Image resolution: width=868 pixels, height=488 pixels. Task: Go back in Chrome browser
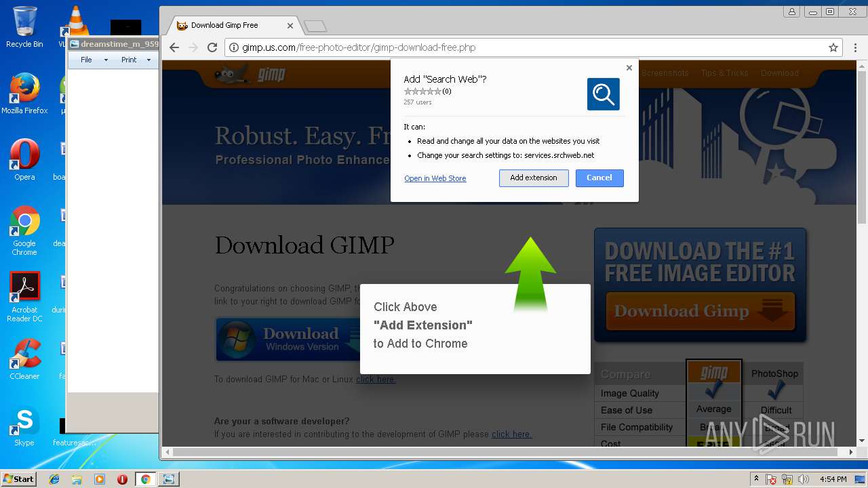click(x=174, y=47)
